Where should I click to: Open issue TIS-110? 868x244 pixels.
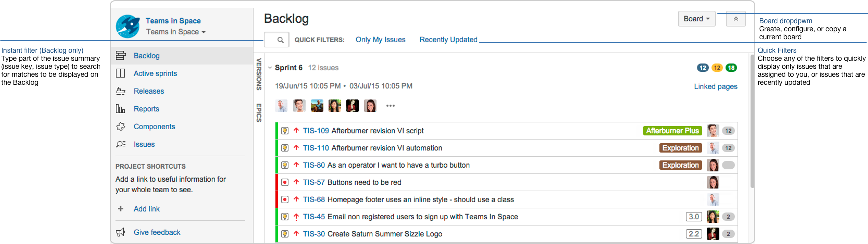(316, 148)
